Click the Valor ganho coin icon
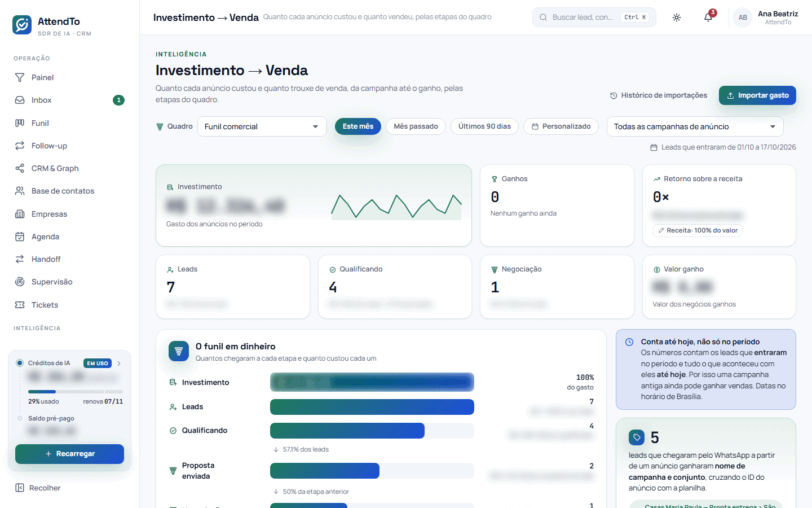This screenshot has width=812, height=508. (657, 270)
